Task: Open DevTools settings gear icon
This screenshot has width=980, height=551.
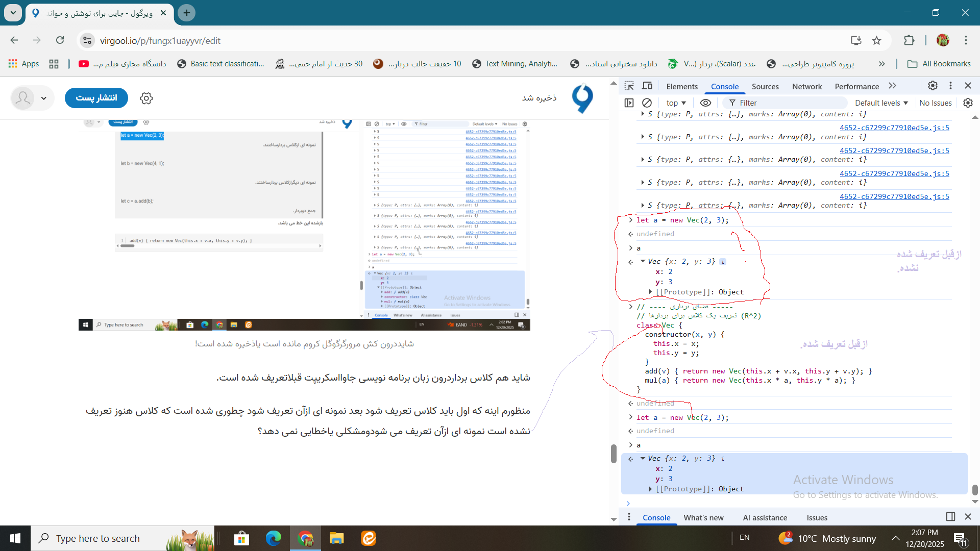Action: [933, 86]
